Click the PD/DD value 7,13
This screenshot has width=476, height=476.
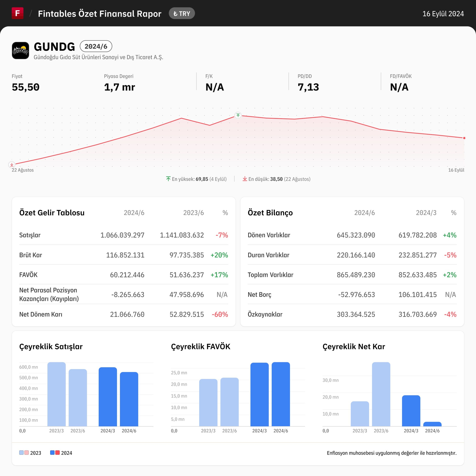click(308, 87)
